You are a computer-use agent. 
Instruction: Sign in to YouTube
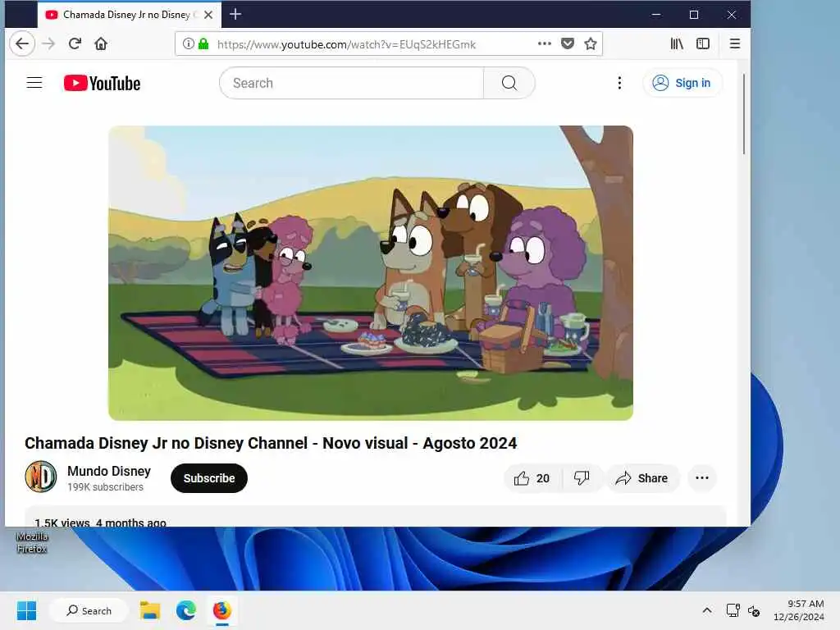(682, 83)
